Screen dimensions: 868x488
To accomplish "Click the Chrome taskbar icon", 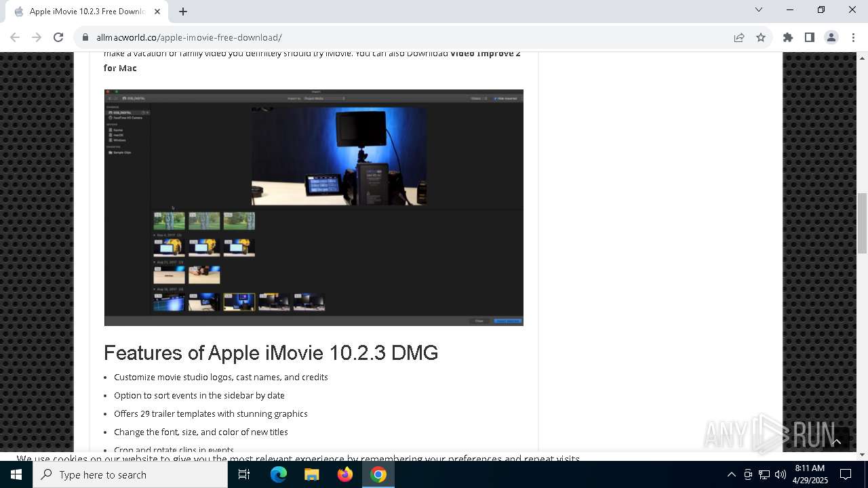I will point(378,474).
